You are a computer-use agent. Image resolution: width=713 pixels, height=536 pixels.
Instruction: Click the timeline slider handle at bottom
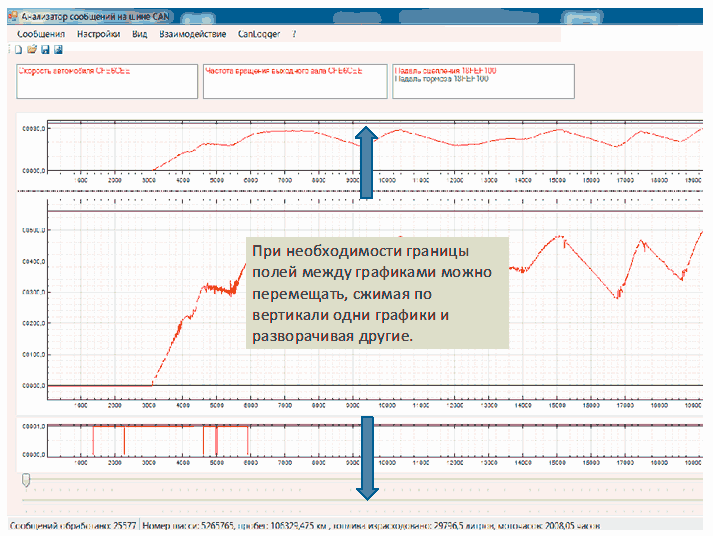pos(26,480)
